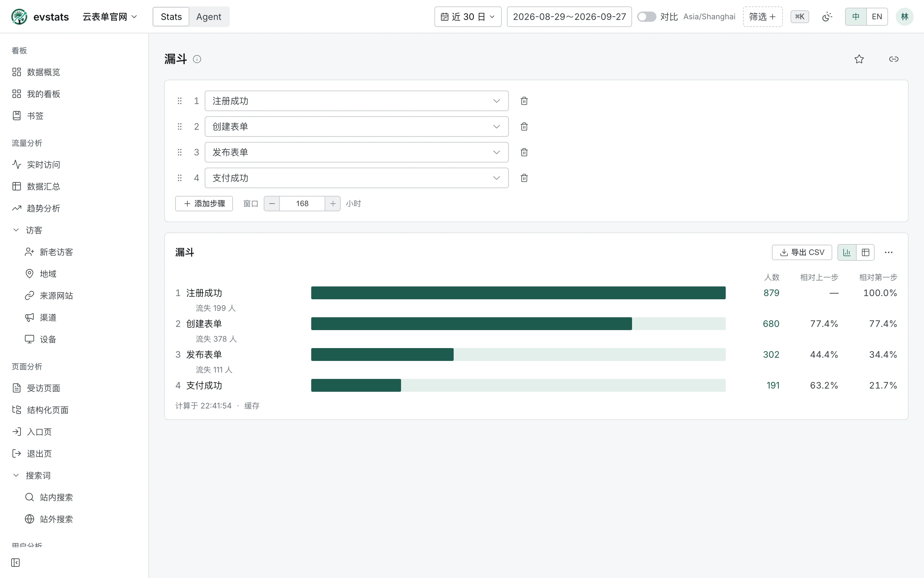Open the 创建表单 step dropdown
924x578 pixels.
point(357,127)
